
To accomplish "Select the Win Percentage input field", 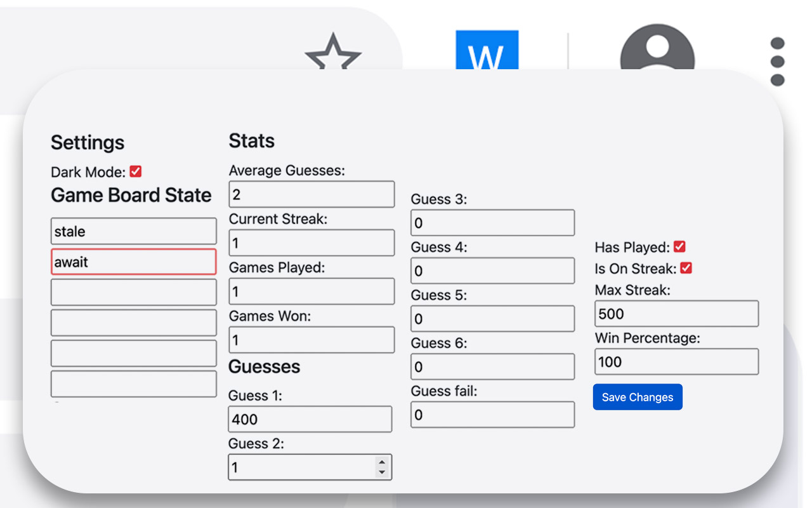I will tap(676, 362).
